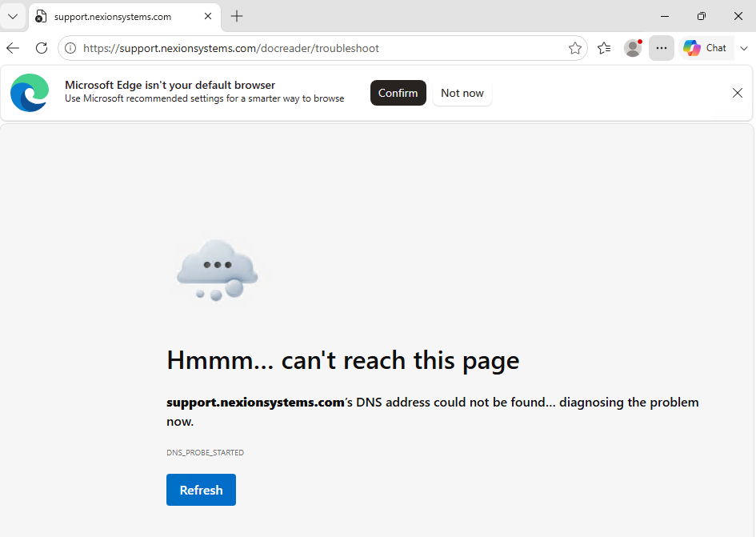Expand the chevron next to Chat
The height and width of the screenshot is (537, 756).
744,48
